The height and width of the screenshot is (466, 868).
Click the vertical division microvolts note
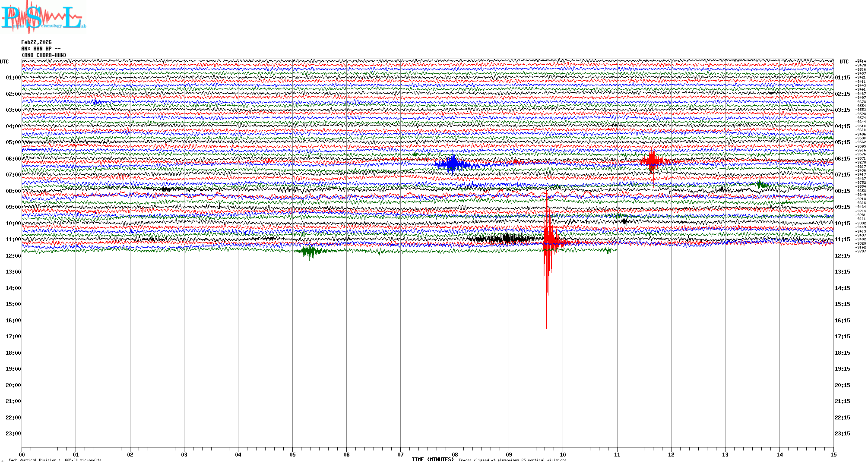55,460
